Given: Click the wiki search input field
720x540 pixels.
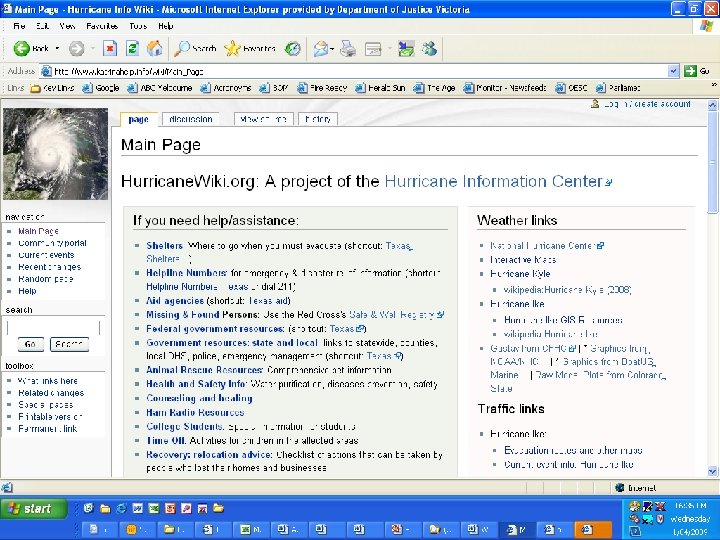Looking at the screenshot, I should click(53, 327).
